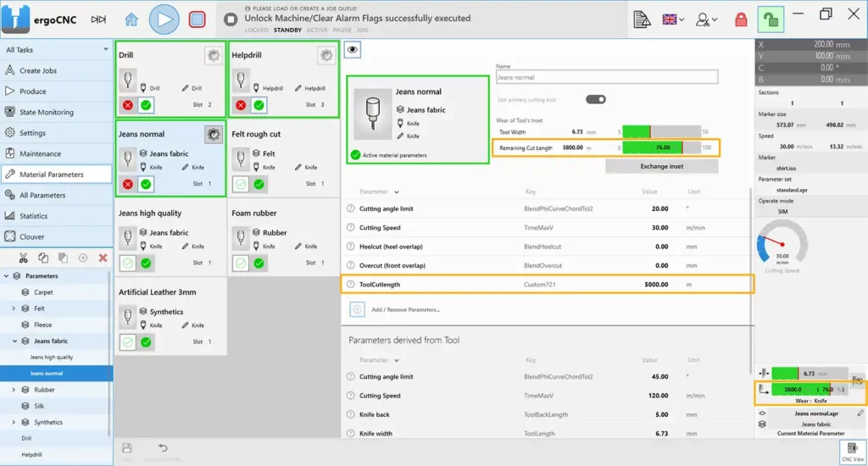The height and width of the screenshot is (466, 868).
Task: Open the user account dropdown
Action: [x=707, y=19]
